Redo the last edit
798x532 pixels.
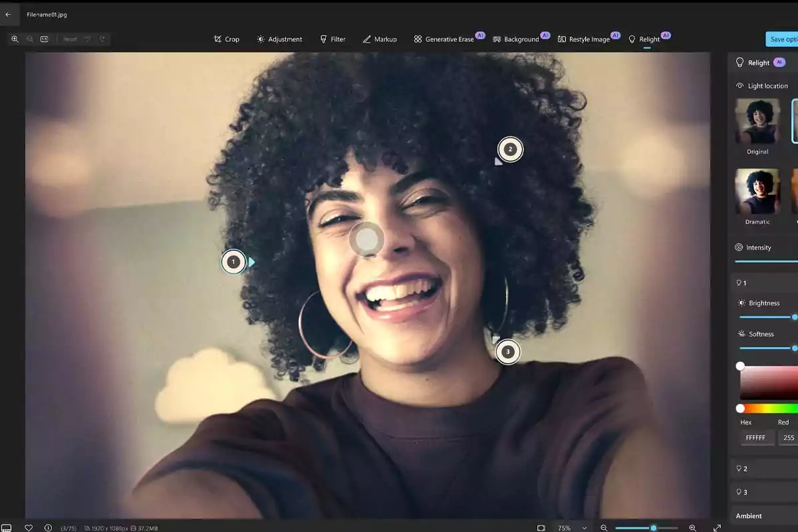(102, 39)
